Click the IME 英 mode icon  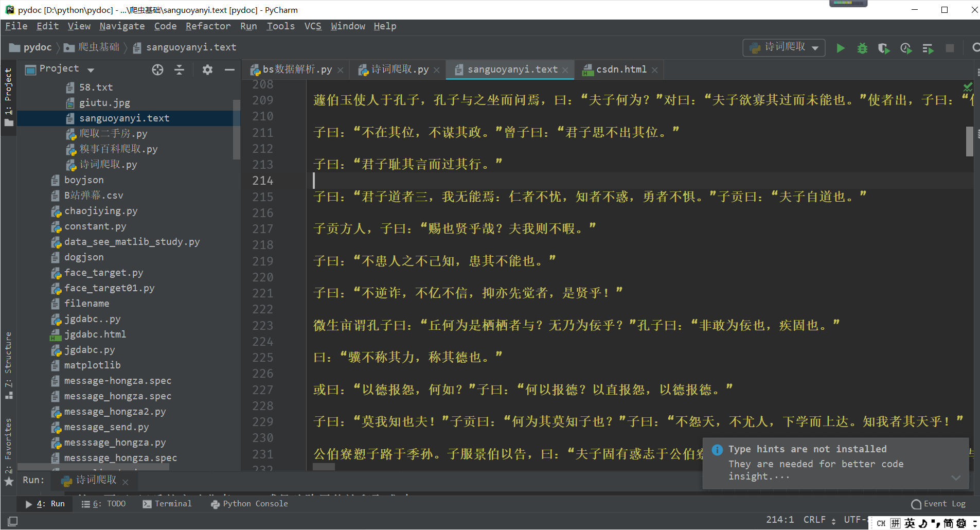pyautogui.click(x=910, y=523)
